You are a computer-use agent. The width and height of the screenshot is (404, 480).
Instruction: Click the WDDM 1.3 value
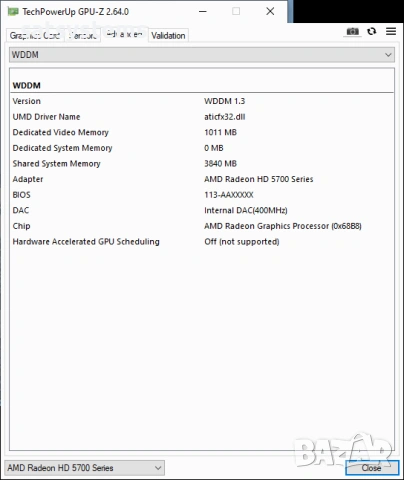(x=225, y=101)
